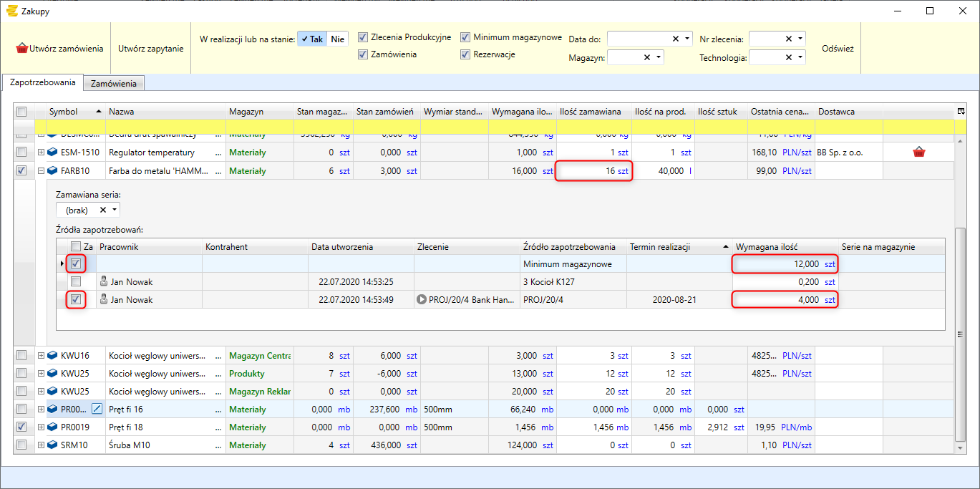Uncheck the Rezerwacje filter checkbox
980x489 pixels.
click(465, 54)
